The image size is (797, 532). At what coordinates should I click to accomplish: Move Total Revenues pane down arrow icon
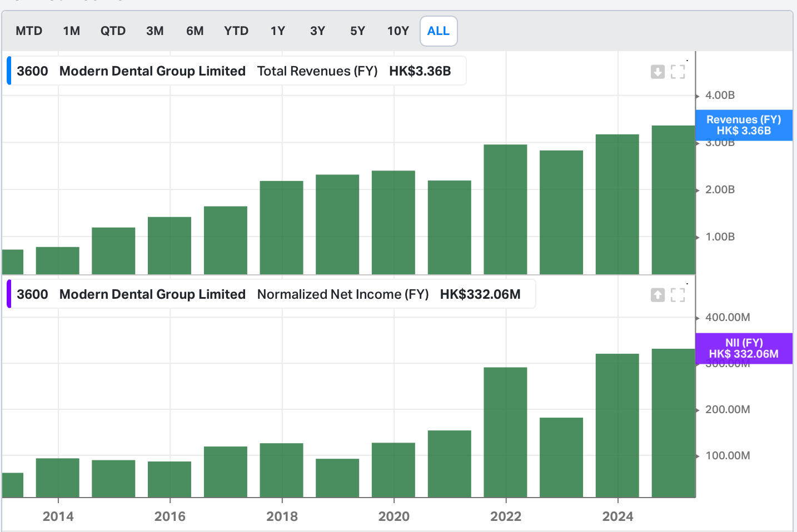pos(657,72)
